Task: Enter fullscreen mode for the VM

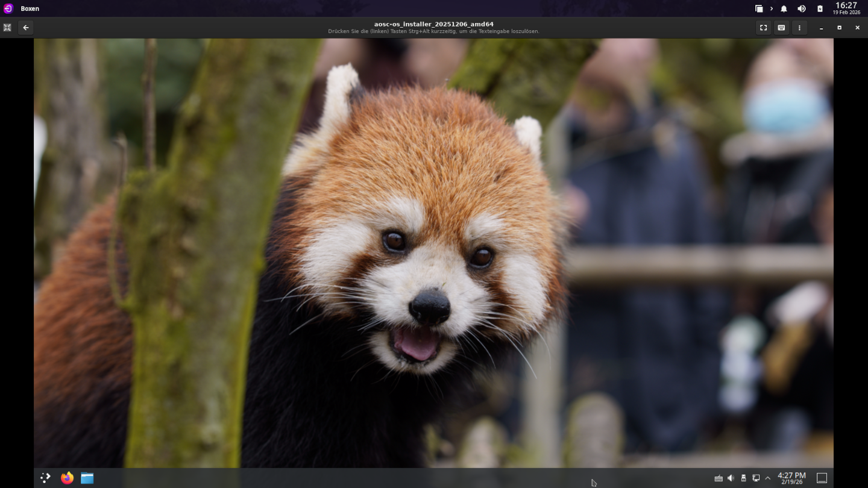Action: click(763, 28)
